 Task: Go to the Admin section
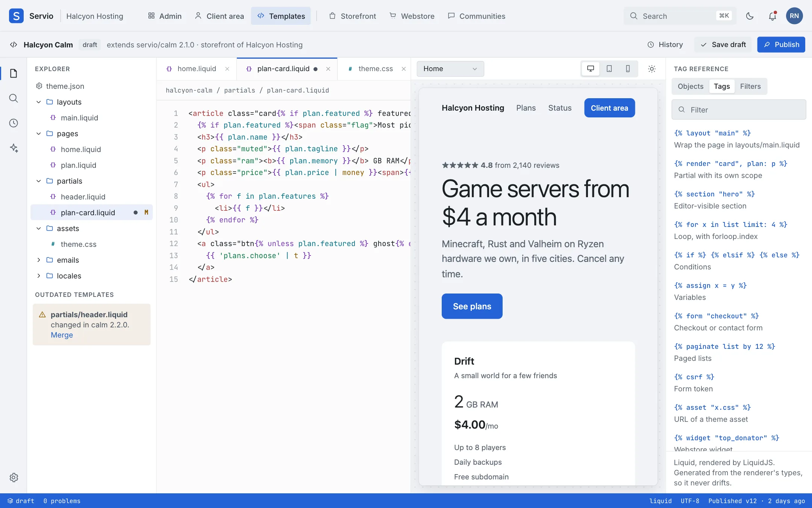(x=165, y=16)
